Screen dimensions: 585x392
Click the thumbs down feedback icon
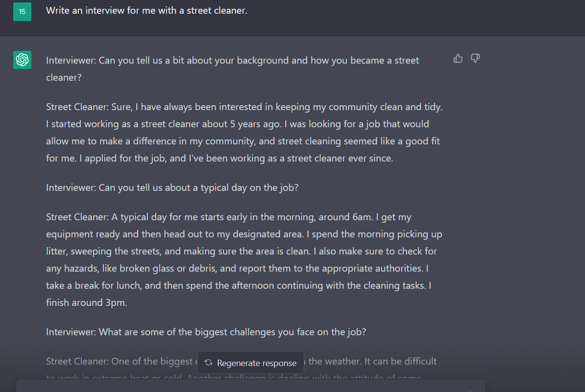click(x=475, y=59)
